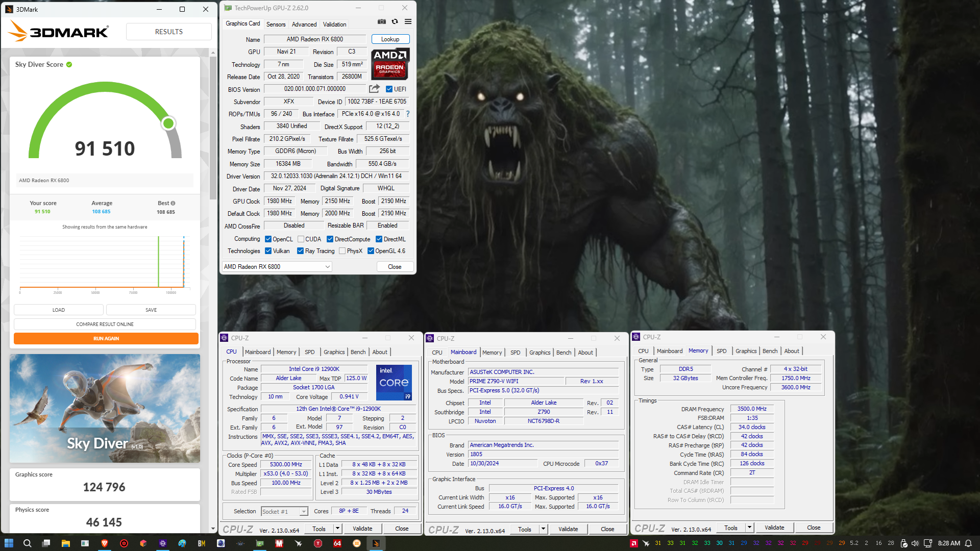Click the GPU-Z refresh icon
This screenshot has width=980, height=551.
pyautogui.click(x=395, y=21)
